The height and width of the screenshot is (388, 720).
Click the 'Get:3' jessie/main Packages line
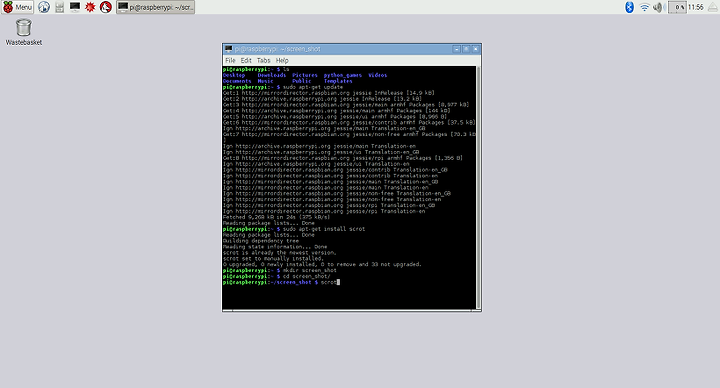point(346,105)
